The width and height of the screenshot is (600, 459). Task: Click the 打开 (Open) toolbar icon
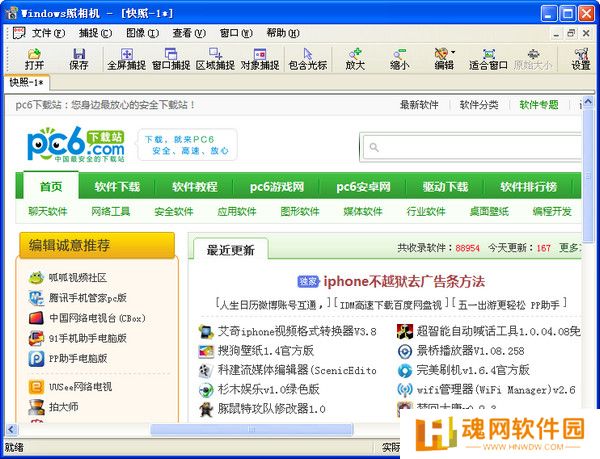pos(34,58)
